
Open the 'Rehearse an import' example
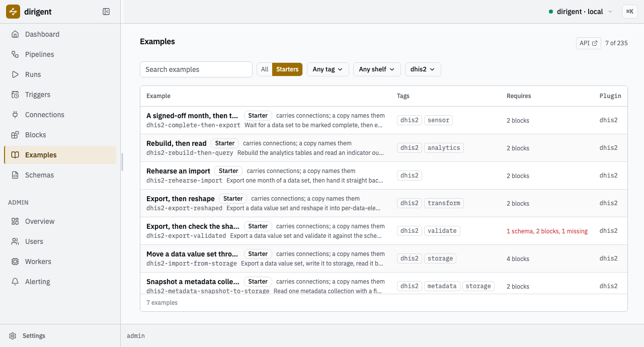178,171
